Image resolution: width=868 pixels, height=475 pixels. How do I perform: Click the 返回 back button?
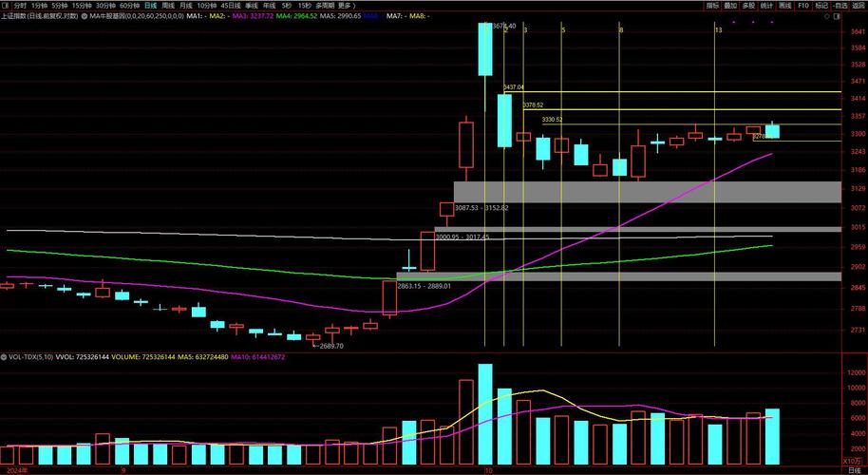click(858, 5)
